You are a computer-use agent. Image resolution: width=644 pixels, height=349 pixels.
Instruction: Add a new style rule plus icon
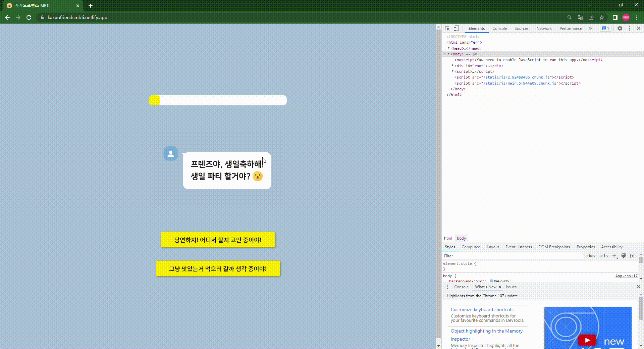(614, 256)
